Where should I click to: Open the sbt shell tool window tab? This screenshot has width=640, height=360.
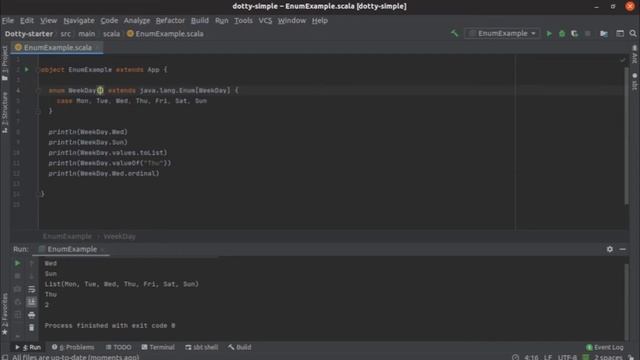click(201, 347)
